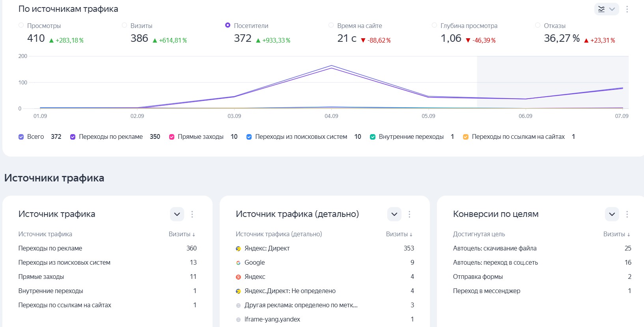Uncheck the Переходы по рекламе series
The height and width of the screenshot is (327, 644).
pyautogui.click(x=73, y=137)
